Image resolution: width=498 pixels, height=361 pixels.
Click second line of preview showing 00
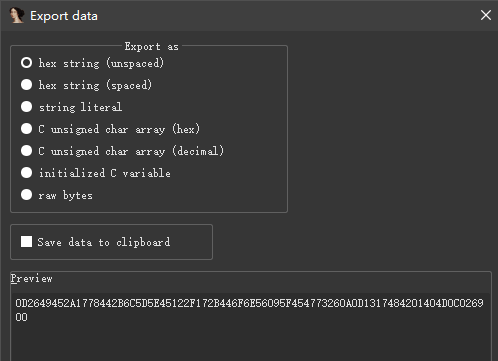pos(21,317)
